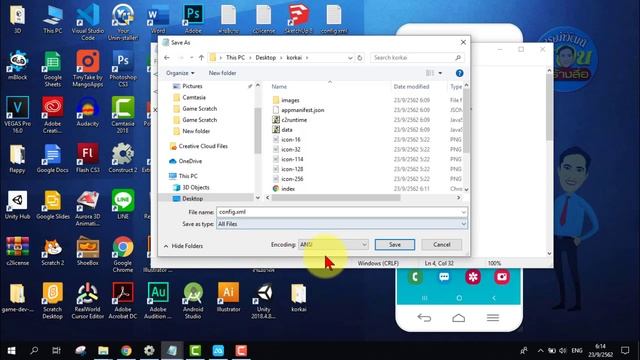Select the icon-16 file
This screenshot has width=640, height=360.
[x=291, y=140]
